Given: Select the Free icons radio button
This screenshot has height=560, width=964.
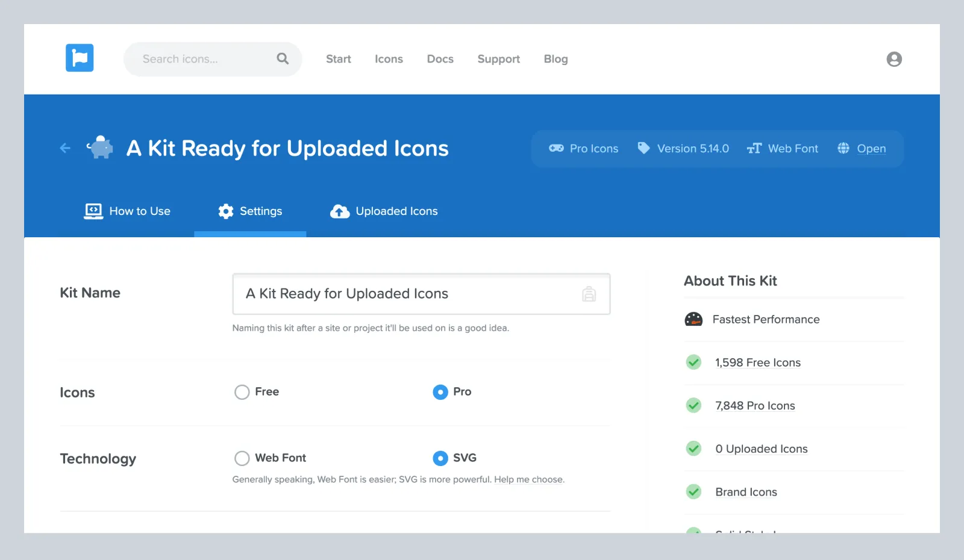Looking at the screenshot, I should (x=242, y=392).
